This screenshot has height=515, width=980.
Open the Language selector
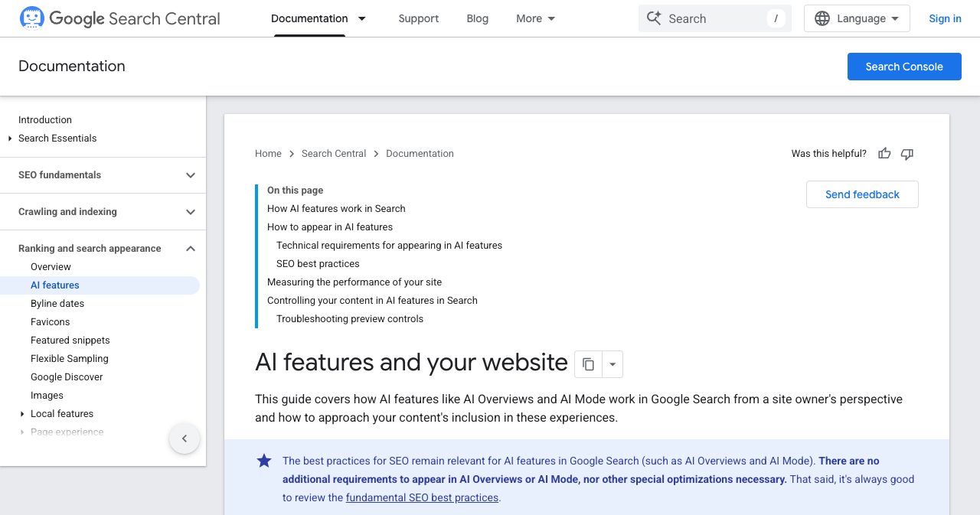tap(857, 18)
